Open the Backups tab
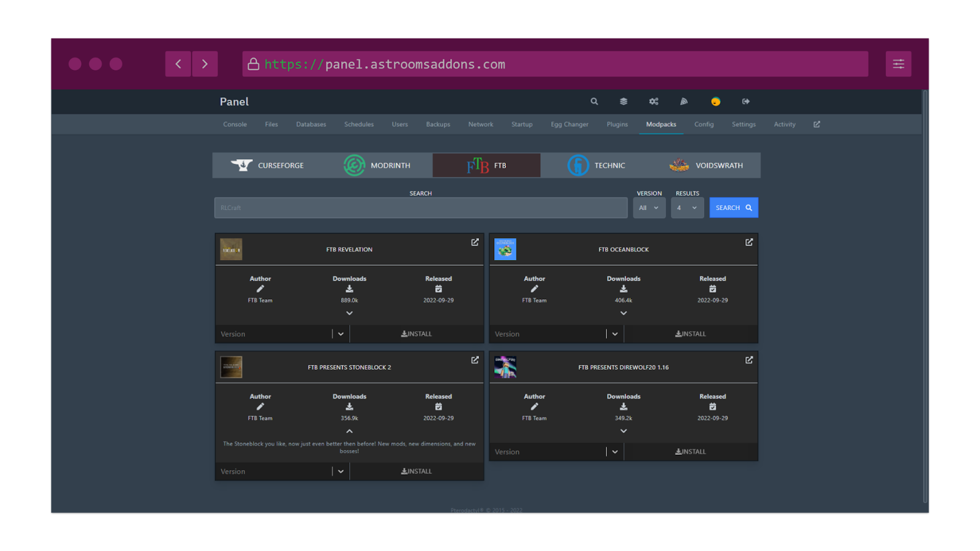The image size is (980, 551). pos(438,124)
